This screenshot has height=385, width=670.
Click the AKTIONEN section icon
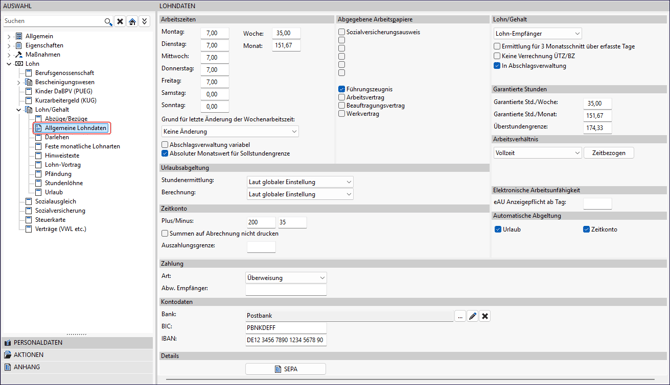(8, 355)
